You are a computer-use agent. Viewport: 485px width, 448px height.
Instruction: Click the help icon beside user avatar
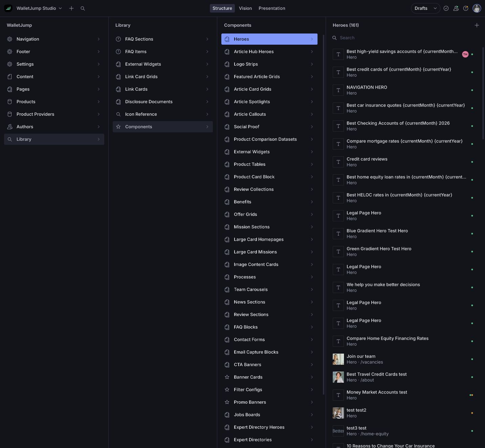click(466, 8)
